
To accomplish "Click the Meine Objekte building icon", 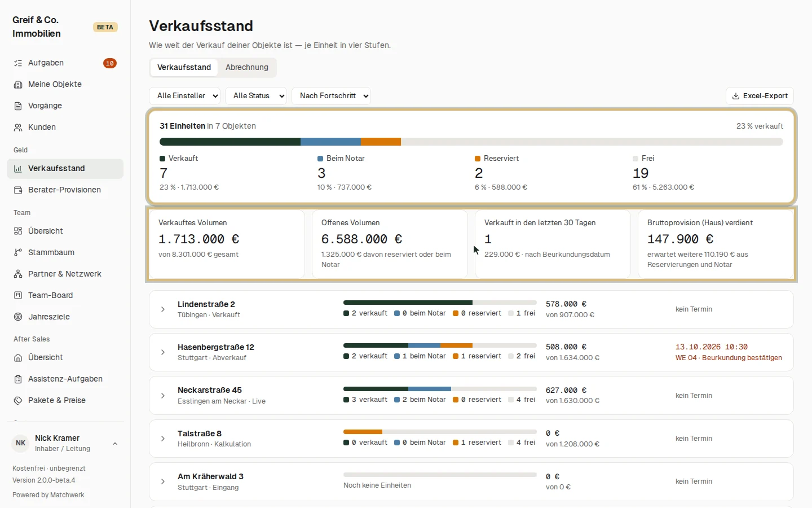I will (18, 85).
